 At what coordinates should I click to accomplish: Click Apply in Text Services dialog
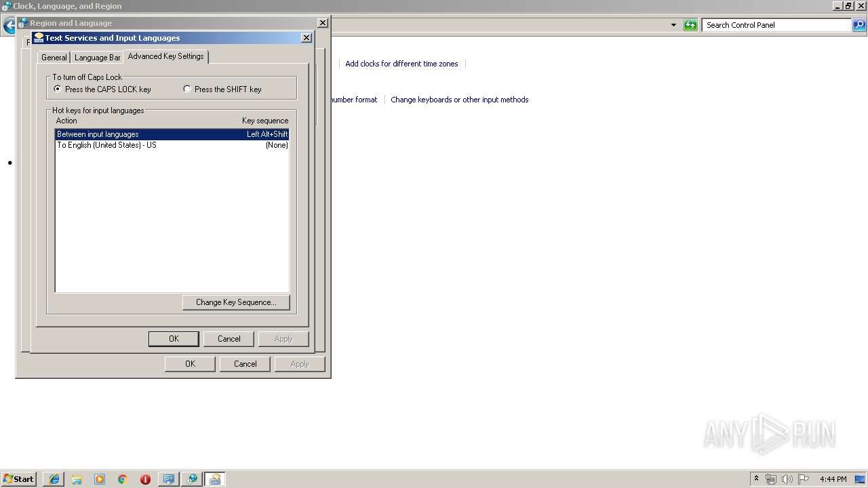[283, 339]
